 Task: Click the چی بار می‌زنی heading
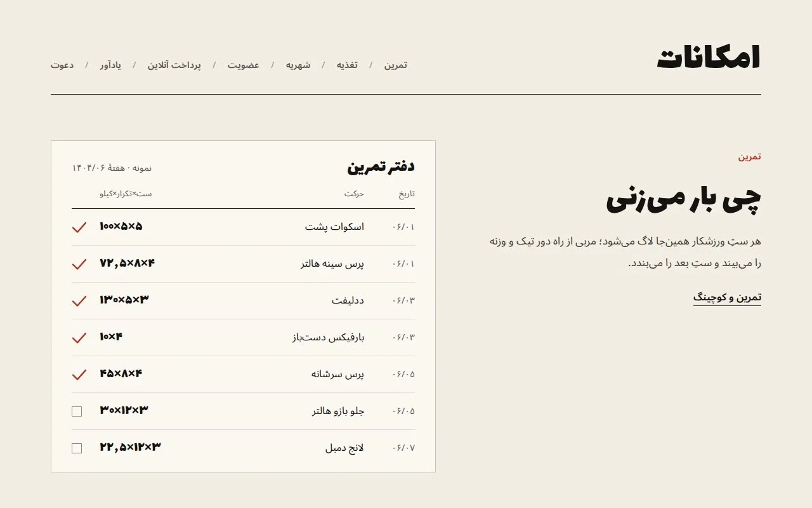pyautogui.click(x=683, y=199)
